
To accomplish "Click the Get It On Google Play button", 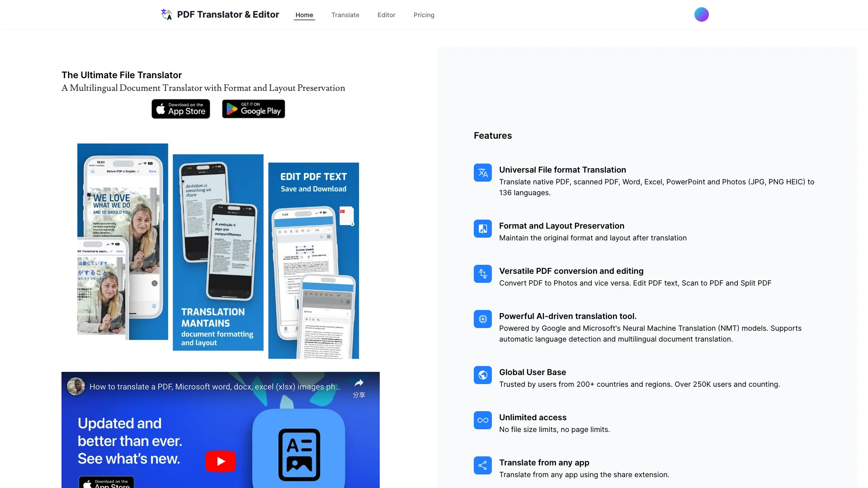I will click(x=253, y=109).
